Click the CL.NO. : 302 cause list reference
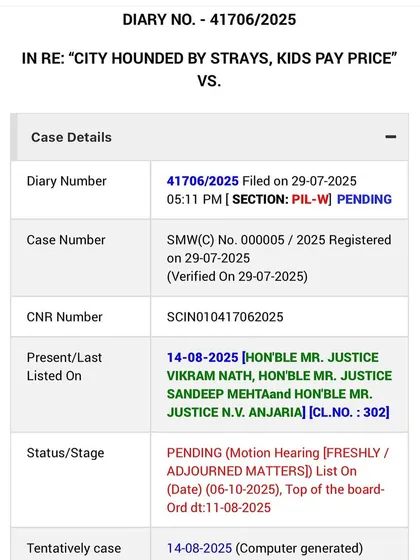This screenshot has width=420, height=560. [349, 412]
